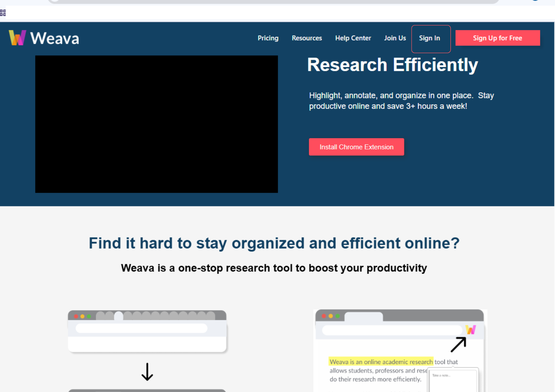Click the Research Efficiently heading

(x=392, y=65)
